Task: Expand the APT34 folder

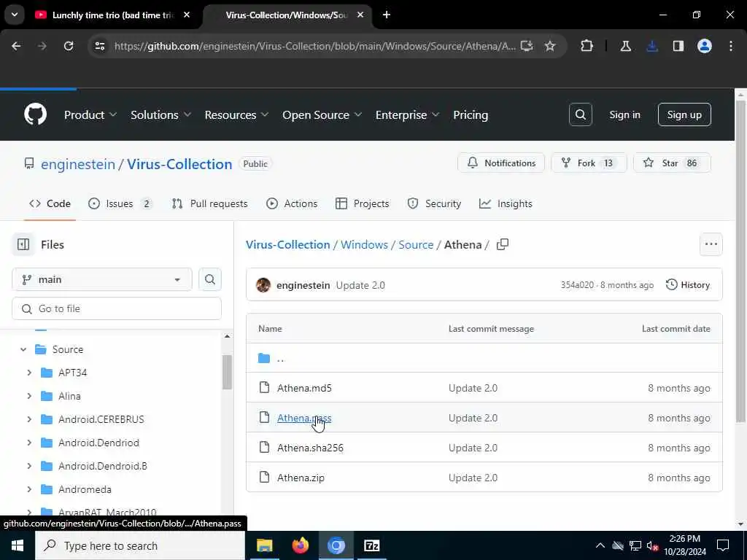Action: click(29, 373)
